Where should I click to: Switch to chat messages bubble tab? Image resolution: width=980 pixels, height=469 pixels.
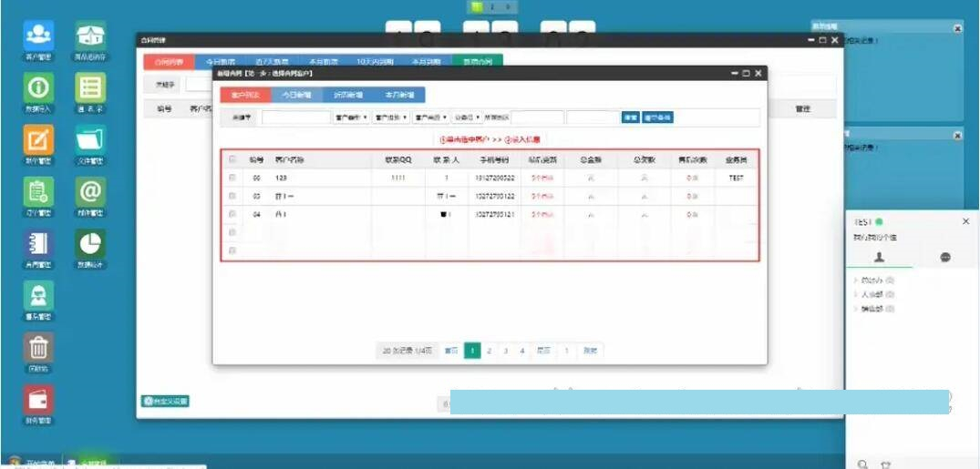[x=945, y=258]
